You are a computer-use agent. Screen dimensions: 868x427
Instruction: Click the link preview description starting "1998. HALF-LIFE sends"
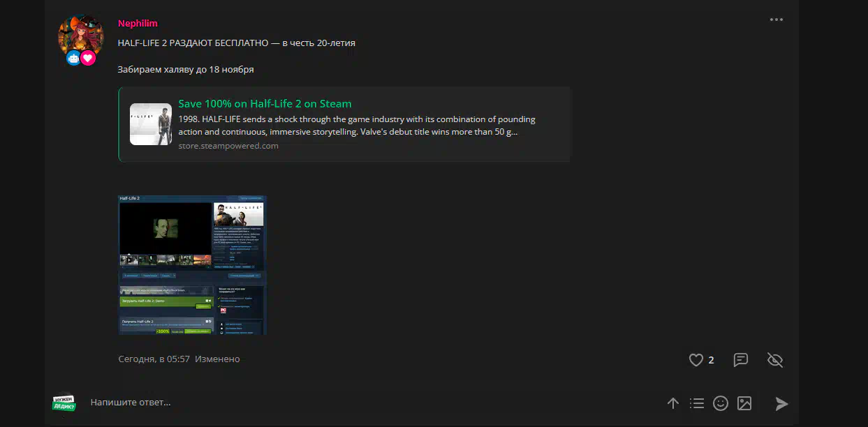[357, 126]
